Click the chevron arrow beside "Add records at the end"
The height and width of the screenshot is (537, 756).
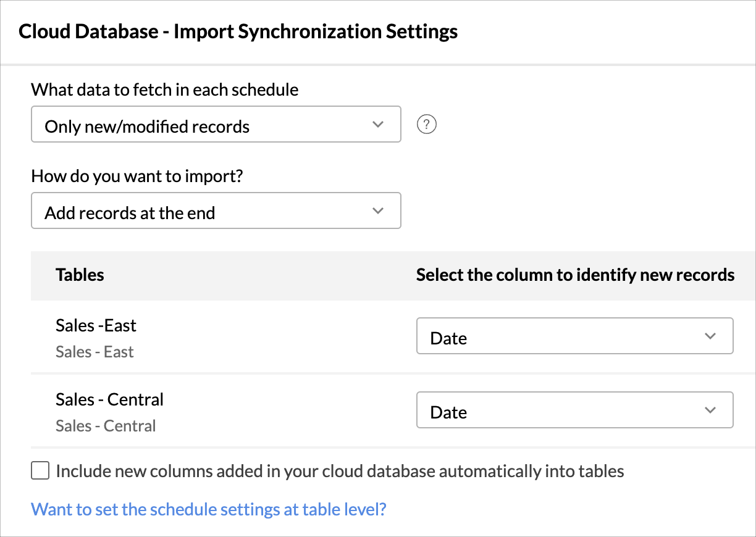[x=379, y=211]
